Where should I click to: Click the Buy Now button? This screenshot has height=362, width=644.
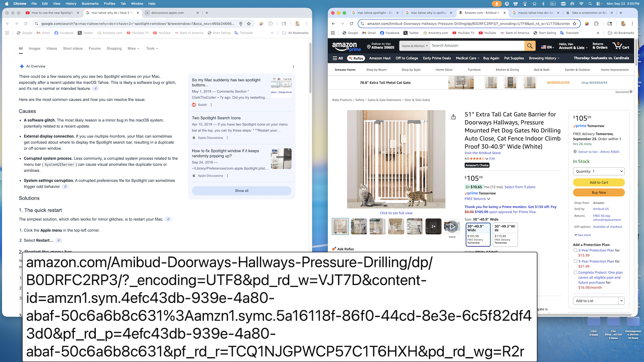click(x=599, y=193)
